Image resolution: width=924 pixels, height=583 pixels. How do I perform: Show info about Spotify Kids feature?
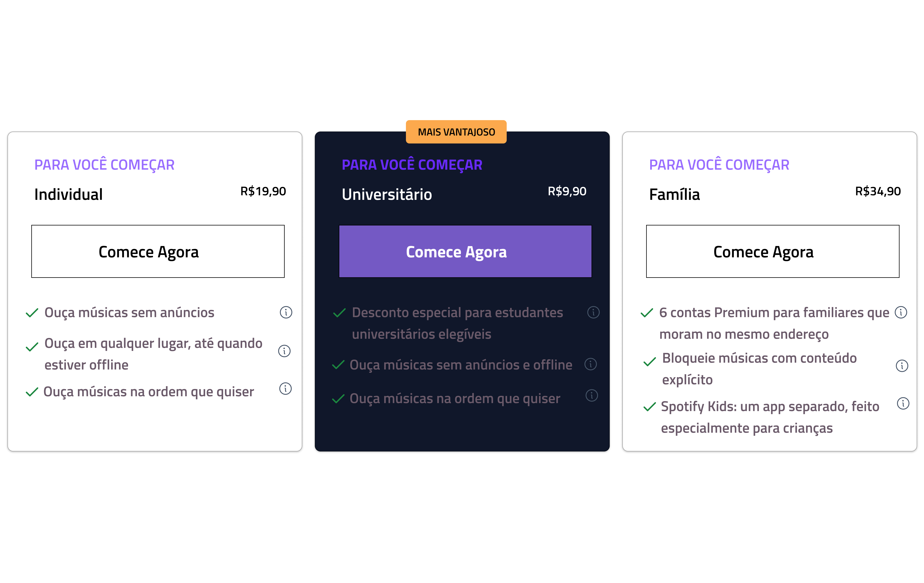(903, 403)
